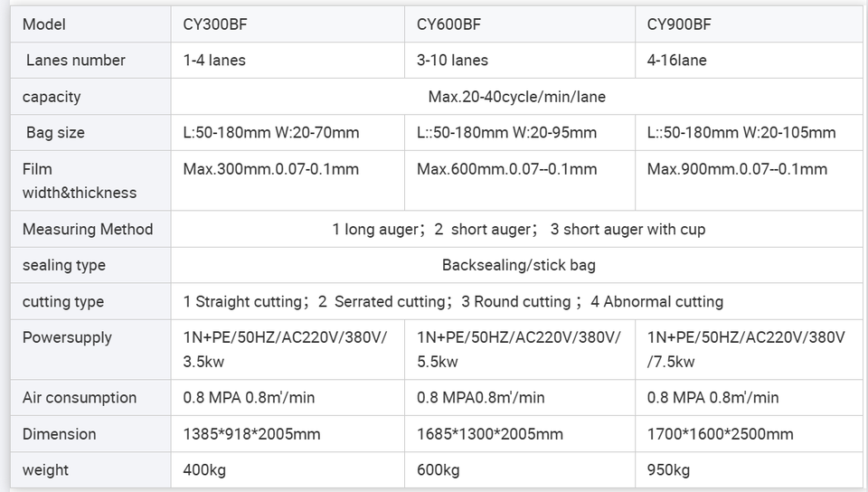Select the bag size cell with W:20-70mm
Viewport: 868px width, 492px height.
271,133
